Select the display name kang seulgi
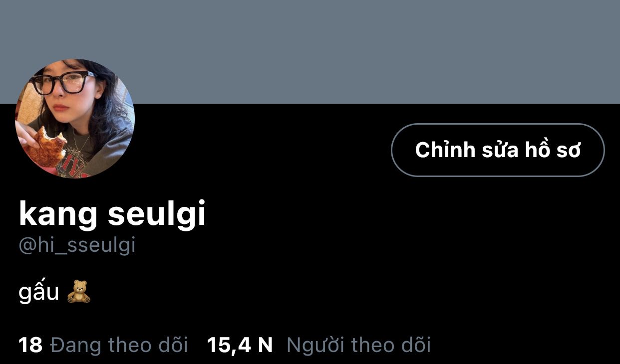 point(112,214)
